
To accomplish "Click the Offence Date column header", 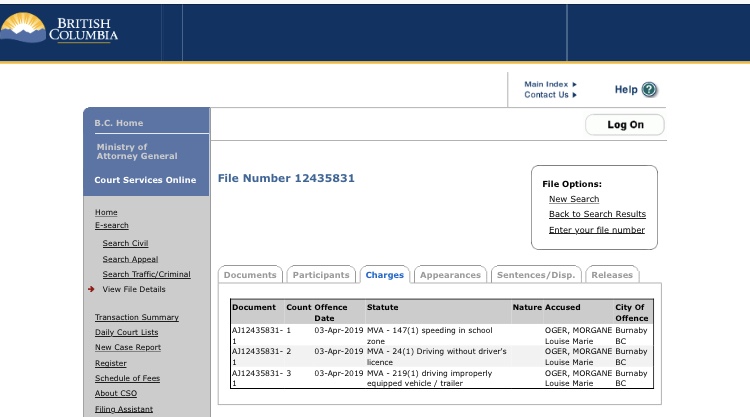I will (331, 312).
